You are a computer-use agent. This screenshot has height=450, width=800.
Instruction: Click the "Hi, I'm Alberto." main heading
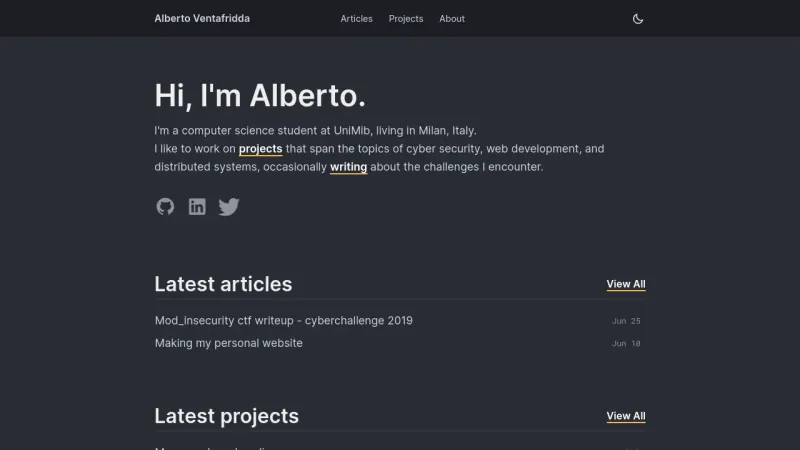point(260,95)
